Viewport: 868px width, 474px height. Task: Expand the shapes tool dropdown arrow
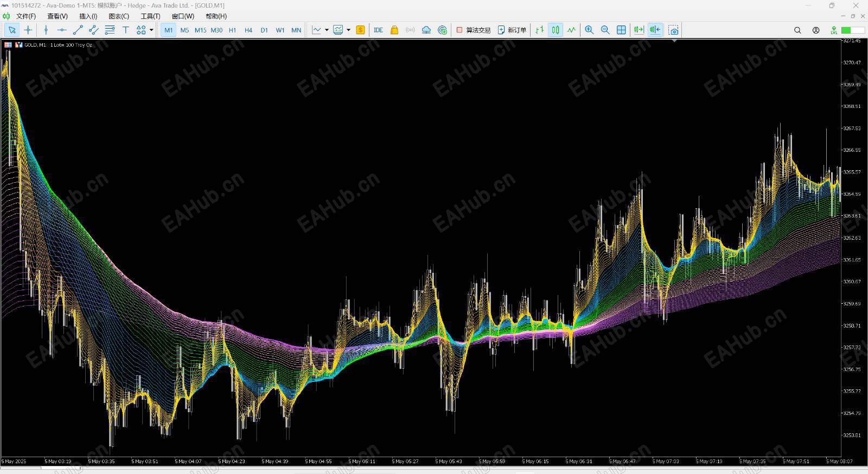pos(151,30)
